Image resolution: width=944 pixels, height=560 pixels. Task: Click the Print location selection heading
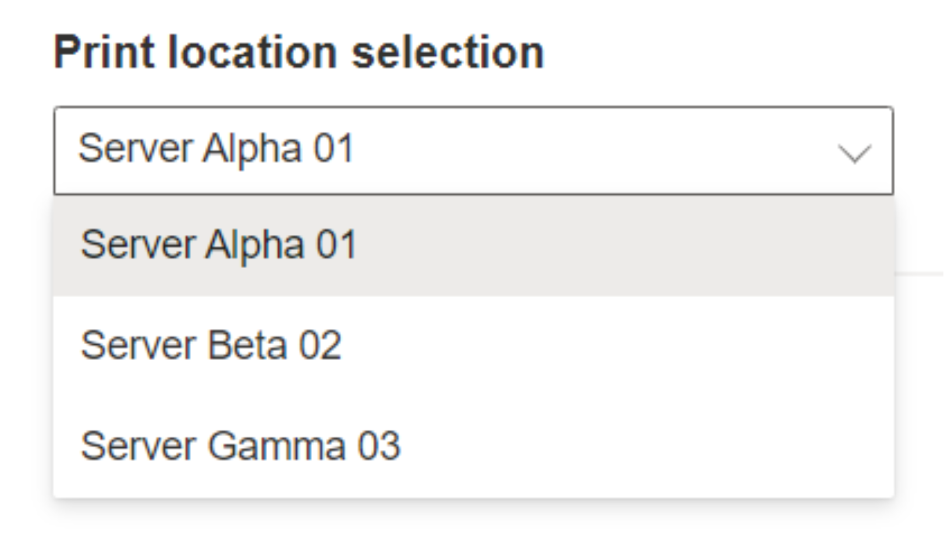click(299, 52)
